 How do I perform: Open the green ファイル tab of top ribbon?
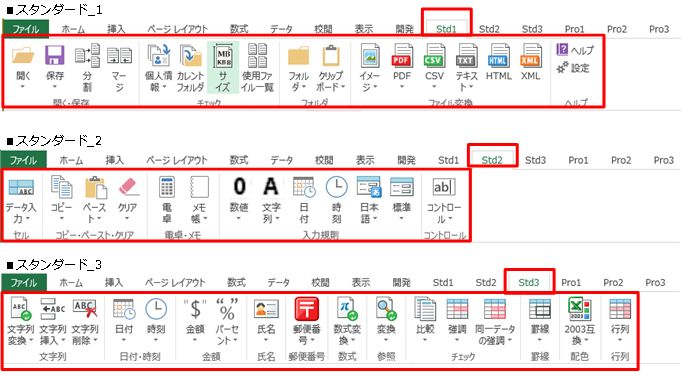pos(26,29)
